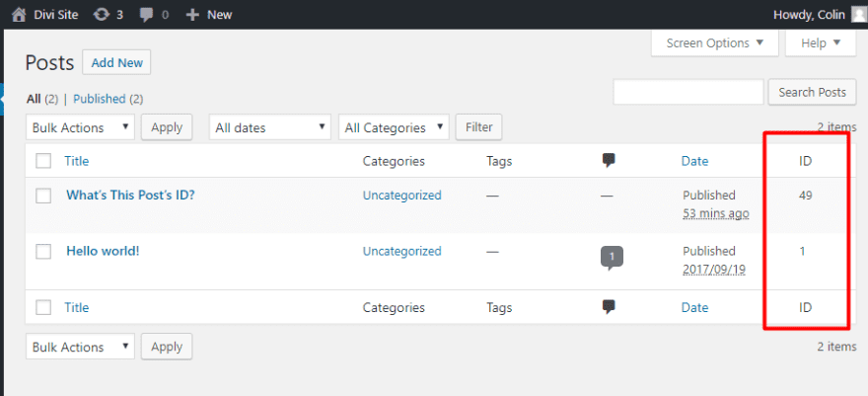The width and height of the screenshot is (868, 396).
Task: Filter posts by Published link
Action: [x=100, y=99]
